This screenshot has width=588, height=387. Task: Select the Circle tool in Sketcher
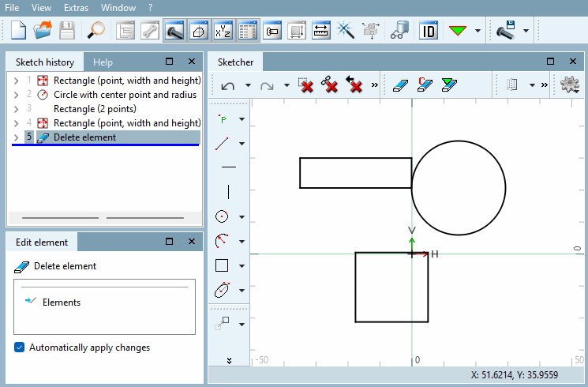[222, 216]
